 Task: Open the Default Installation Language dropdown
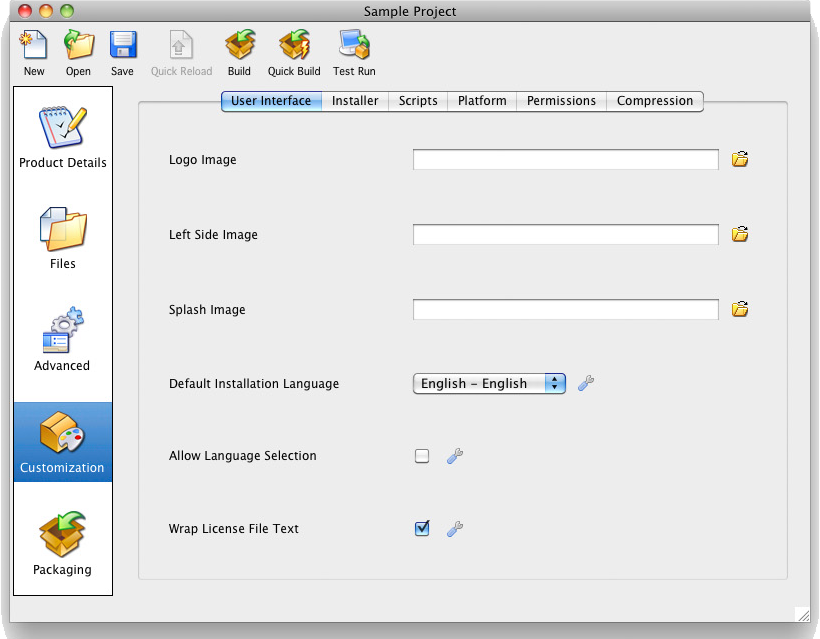click(x=489, y=383)
